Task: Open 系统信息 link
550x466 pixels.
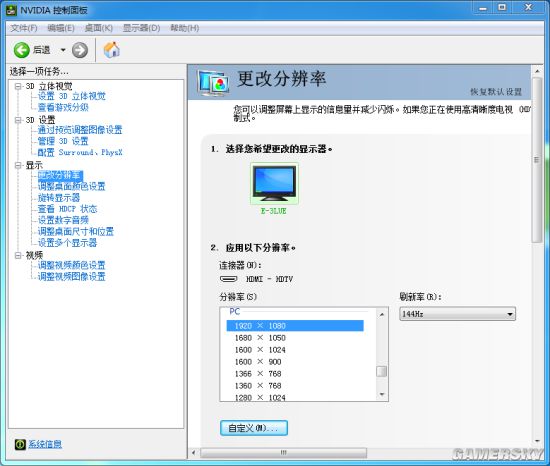Action: [45, 444]
